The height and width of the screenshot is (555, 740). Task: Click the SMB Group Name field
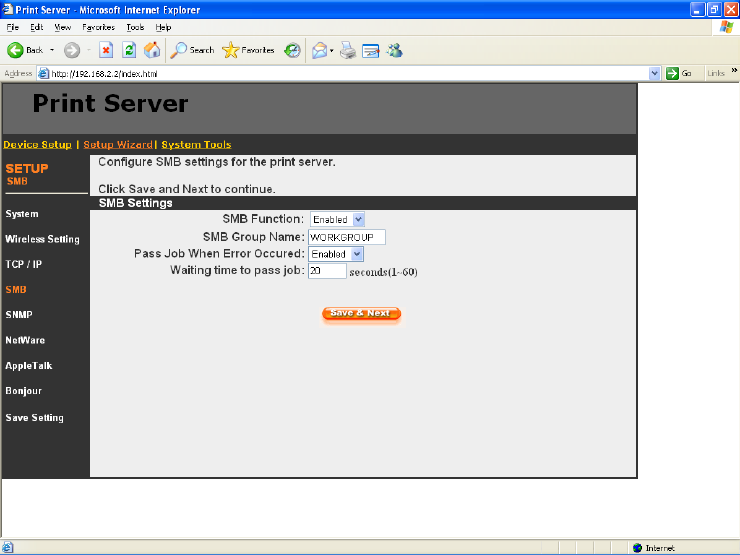[347, 237]
